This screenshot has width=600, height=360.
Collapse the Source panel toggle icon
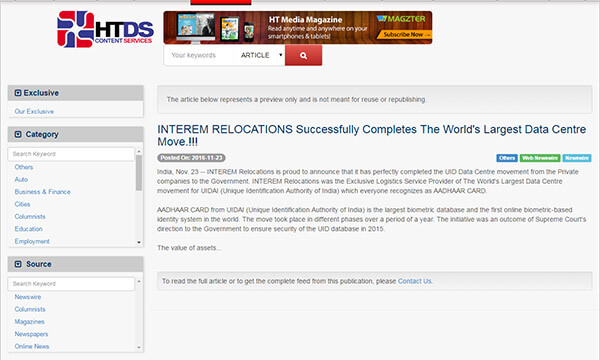pos(18,264)
